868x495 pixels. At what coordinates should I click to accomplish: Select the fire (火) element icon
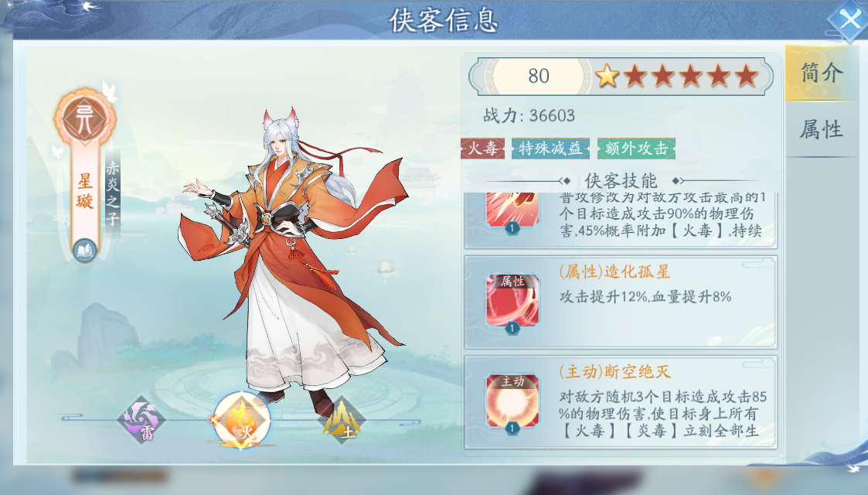coord(241,420)
